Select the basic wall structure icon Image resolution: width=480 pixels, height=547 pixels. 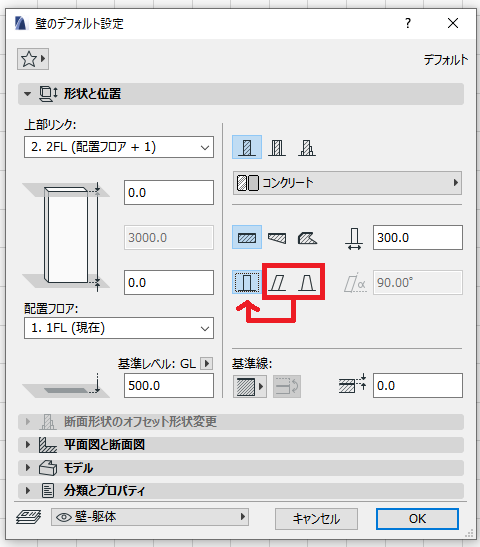247,147
